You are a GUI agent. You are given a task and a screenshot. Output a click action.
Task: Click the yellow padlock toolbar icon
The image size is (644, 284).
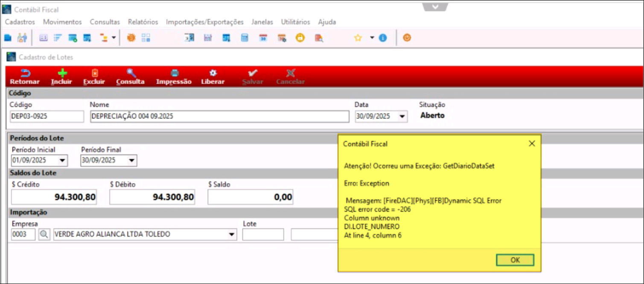(x=300, y=38)
